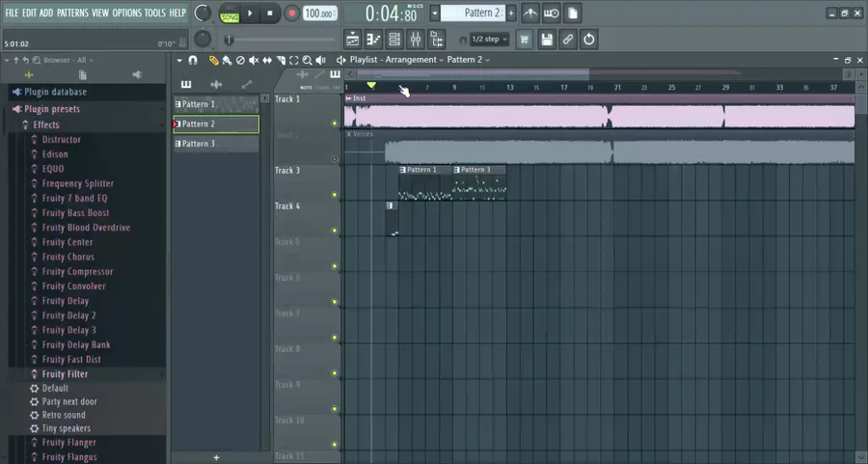Viewport: 868px width, 464px height.
Task: Click the master volume knob
Action: 203,13
